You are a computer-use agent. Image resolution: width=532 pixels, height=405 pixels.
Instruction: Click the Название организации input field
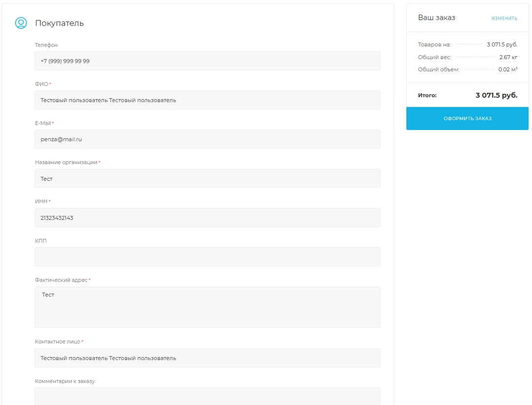tap(207, 178)
